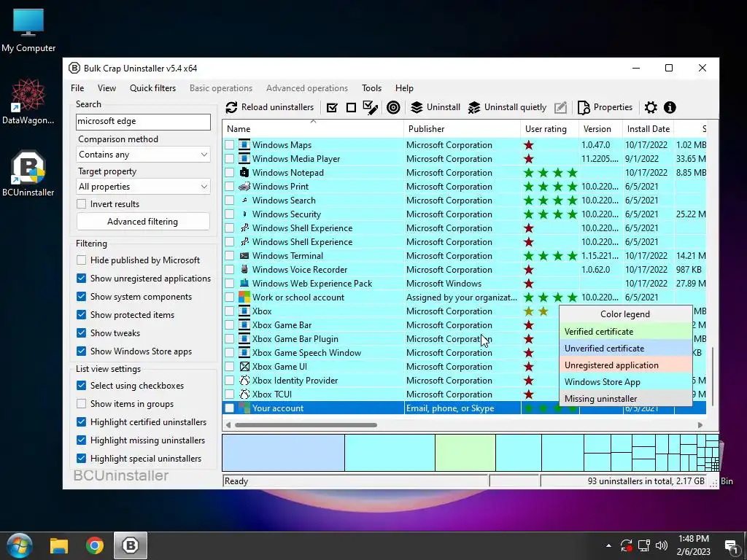Viewport: 747px width, 560px height.
Task: Click the horizontal list scrollbar thumb
Action: click(306, 425)
